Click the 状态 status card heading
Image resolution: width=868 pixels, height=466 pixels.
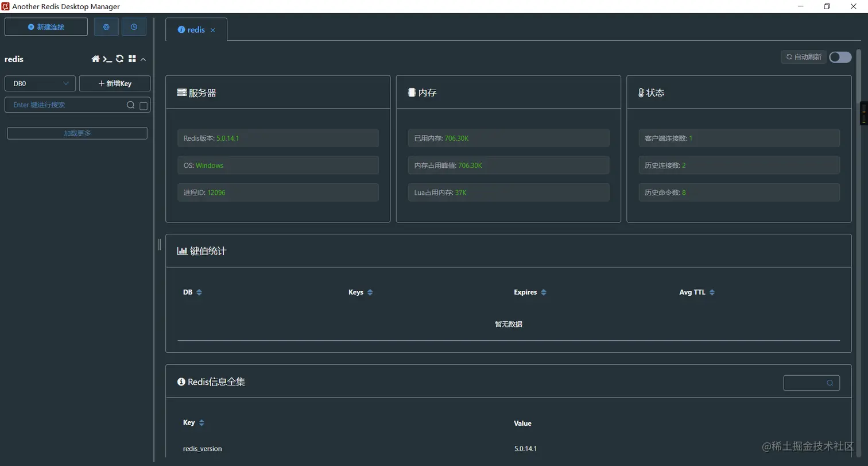[652, 93]
